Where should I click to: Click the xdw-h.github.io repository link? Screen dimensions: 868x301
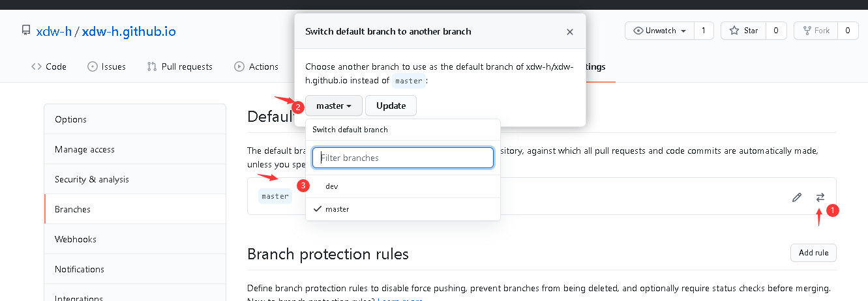tap(128, 31)
